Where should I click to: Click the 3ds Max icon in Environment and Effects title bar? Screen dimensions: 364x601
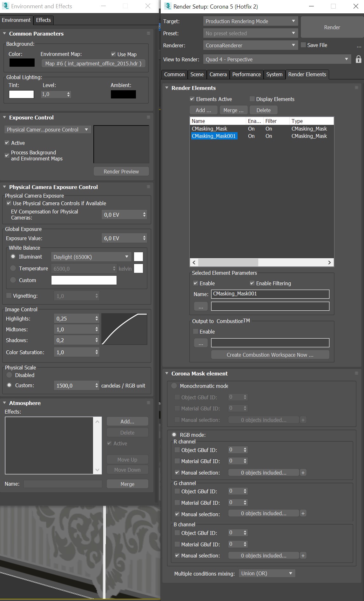coord(5,6)
